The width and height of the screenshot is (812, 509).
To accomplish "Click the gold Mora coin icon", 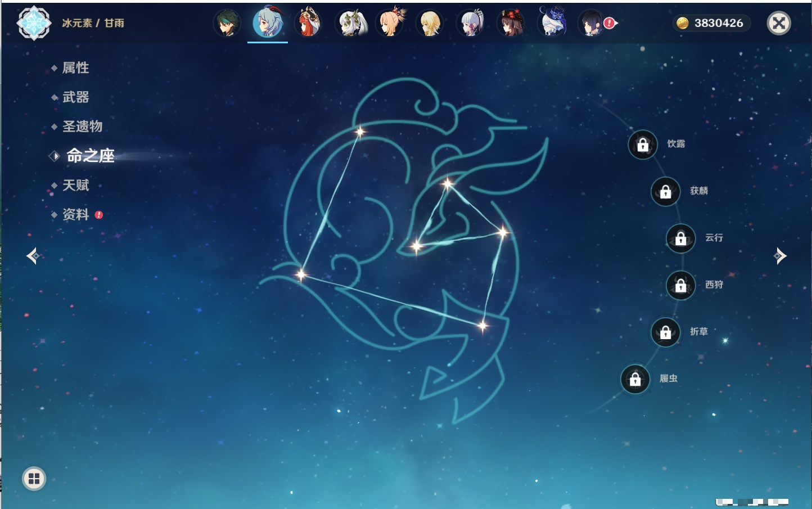I will tap(682, 23).
